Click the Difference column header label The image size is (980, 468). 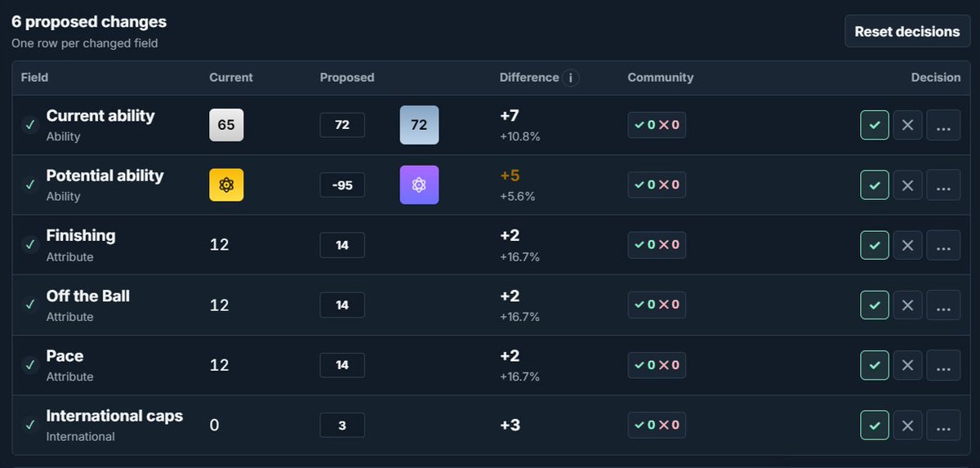tap(529, 78)
